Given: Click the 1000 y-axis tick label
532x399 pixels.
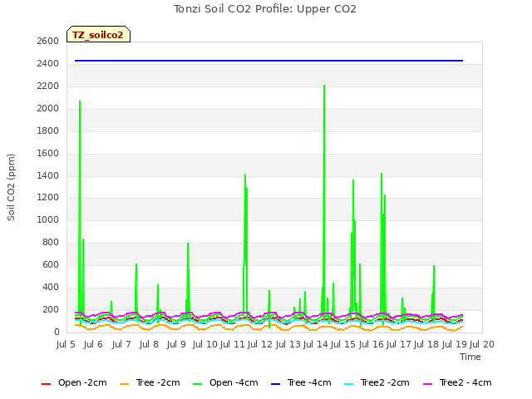Looking at the screenshot, I should click(x=48, y=219).
